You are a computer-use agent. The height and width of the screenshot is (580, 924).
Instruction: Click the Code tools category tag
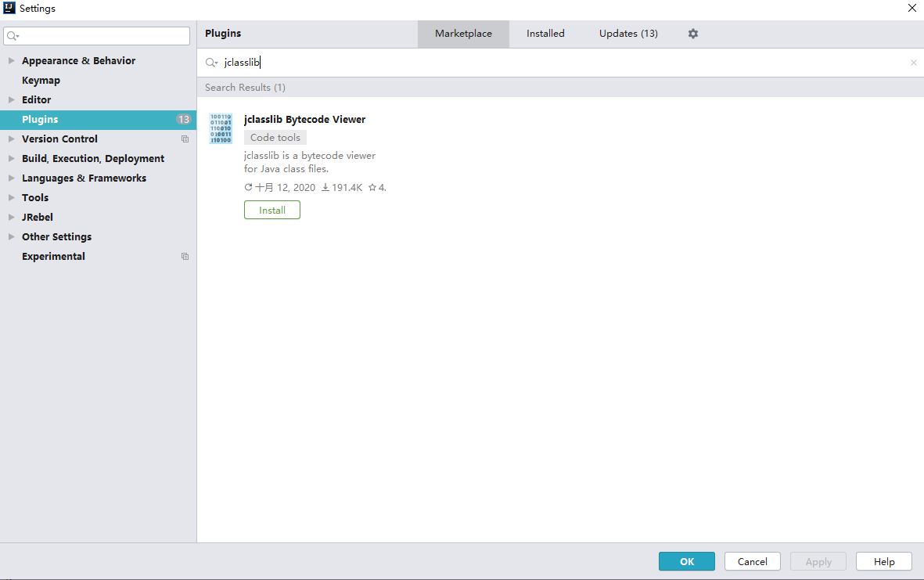coord(275,137)
